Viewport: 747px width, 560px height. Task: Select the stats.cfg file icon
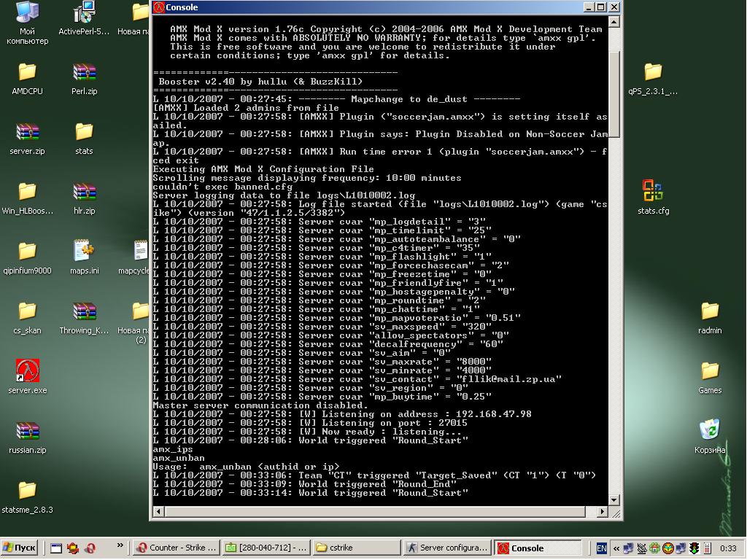653,197
